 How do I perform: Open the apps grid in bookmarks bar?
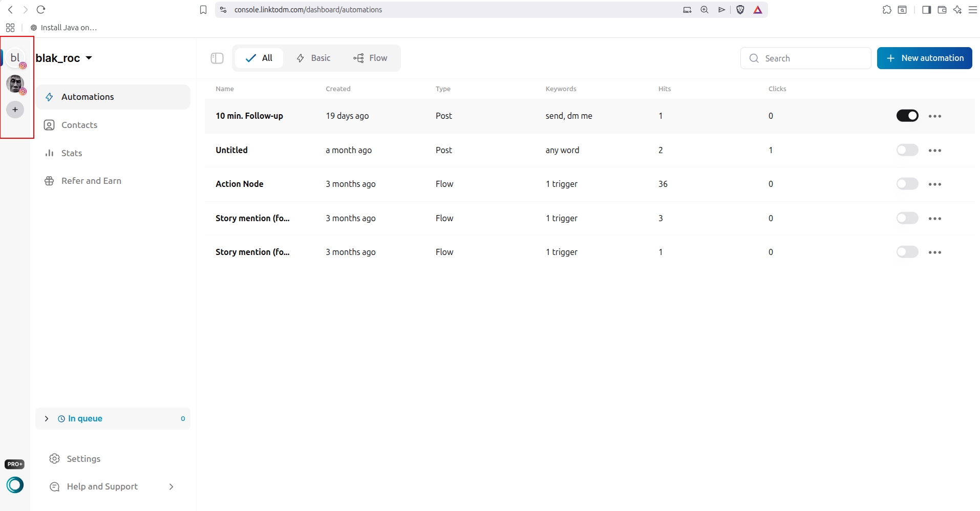coord(10,28)
